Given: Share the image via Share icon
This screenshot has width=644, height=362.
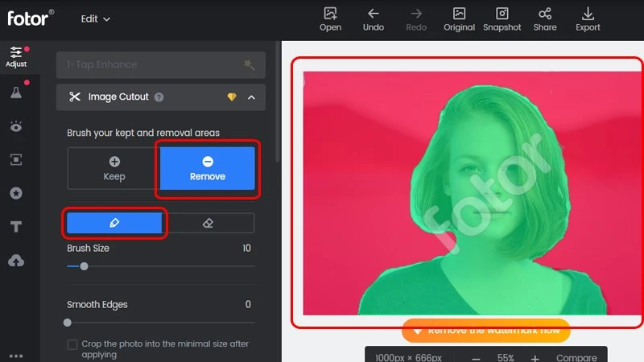Looking at the screenshot, I should (x=544, y=19).
